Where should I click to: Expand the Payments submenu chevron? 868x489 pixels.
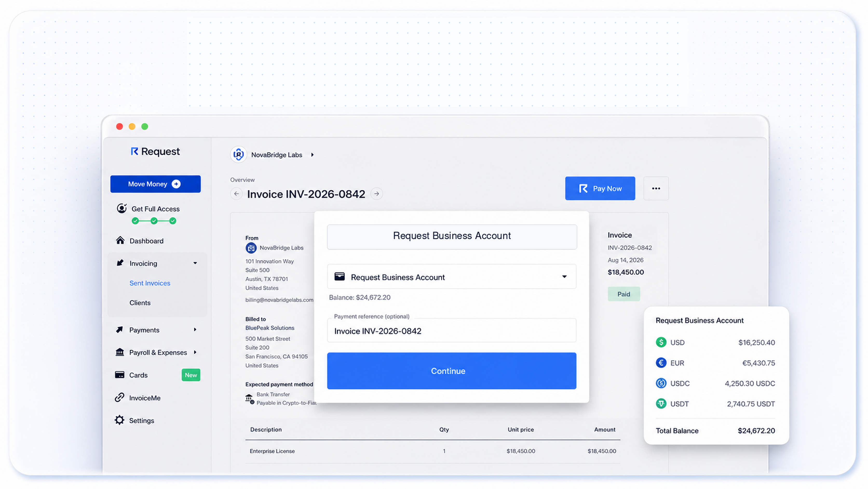(x=195, y=330)
